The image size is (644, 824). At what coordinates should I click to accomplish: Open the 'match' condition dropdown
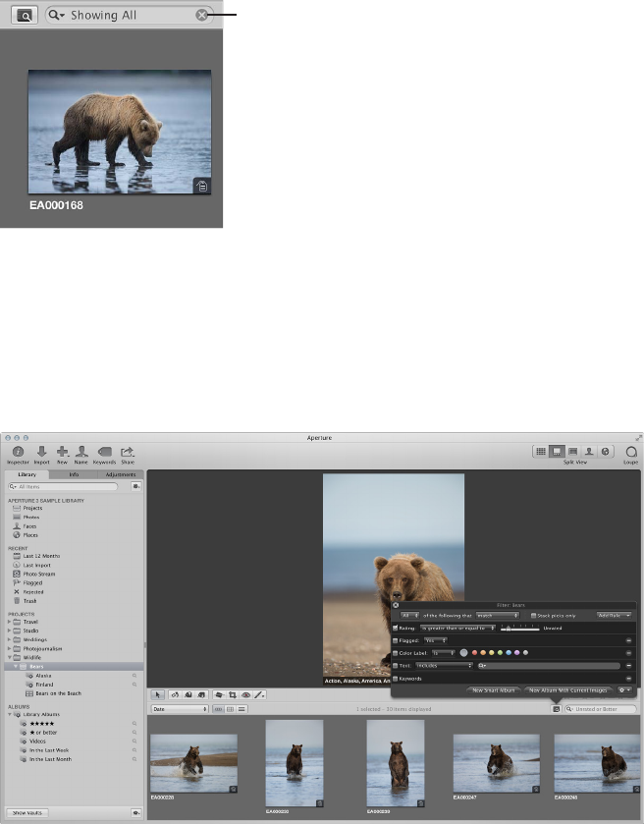[498, 616]
